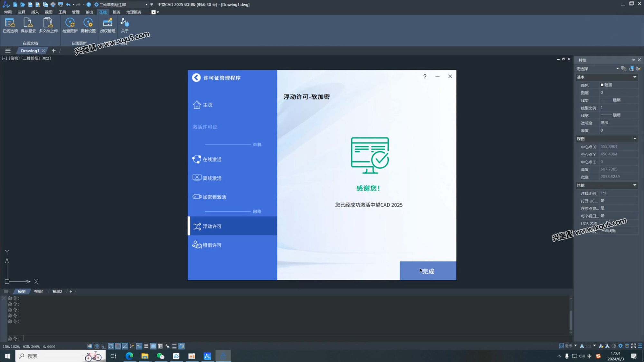Toggle polar tracking in status bar
The image size is (644, 362).
click(111, 346)
